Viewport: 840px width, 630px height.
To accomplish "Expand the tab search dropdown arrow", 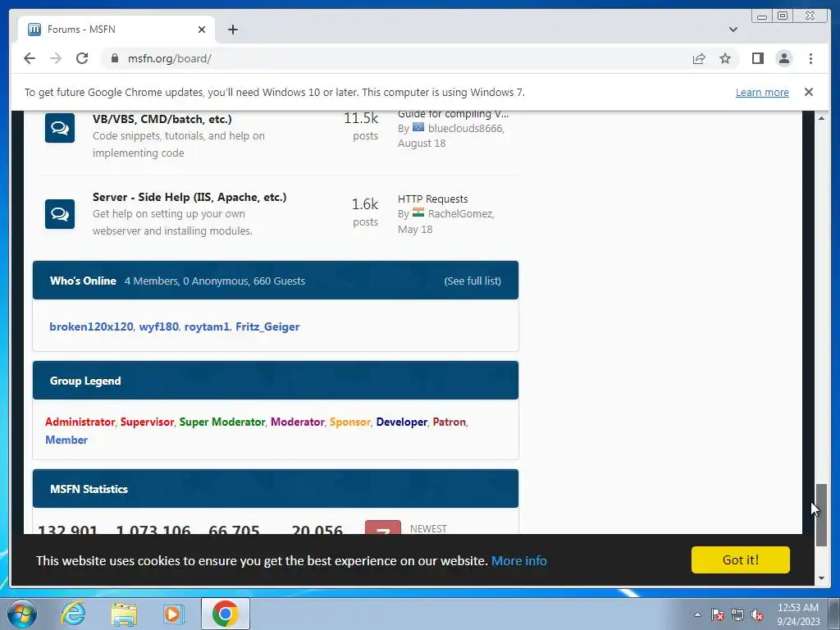I will pyautogui.click(x=733, y=30).
